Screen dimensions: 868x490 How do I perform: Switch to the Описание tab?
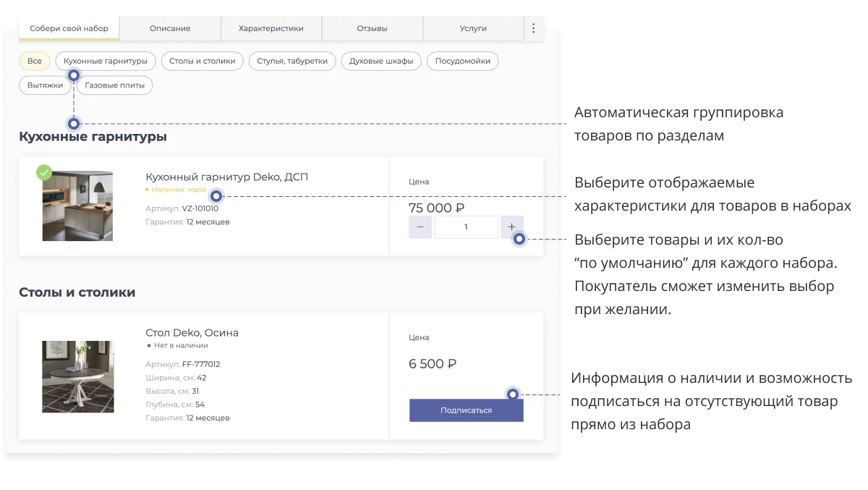(170, 28)
